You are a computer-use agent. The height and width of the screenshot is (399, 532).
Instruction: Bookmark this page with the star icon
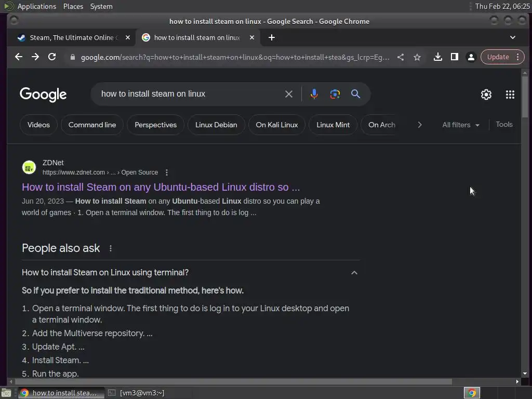(417, 57)
